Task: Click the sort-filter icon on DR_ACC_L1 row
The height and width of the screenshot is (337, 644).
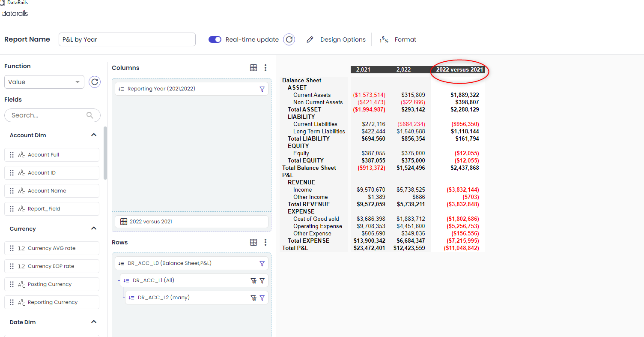Action: coord(253,281)
